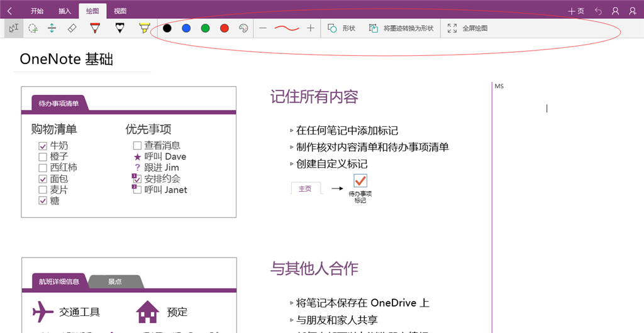644x333 pixels.
Task: Collapse bullet 在任何笔记中添加标记
Action: point(292,131)
